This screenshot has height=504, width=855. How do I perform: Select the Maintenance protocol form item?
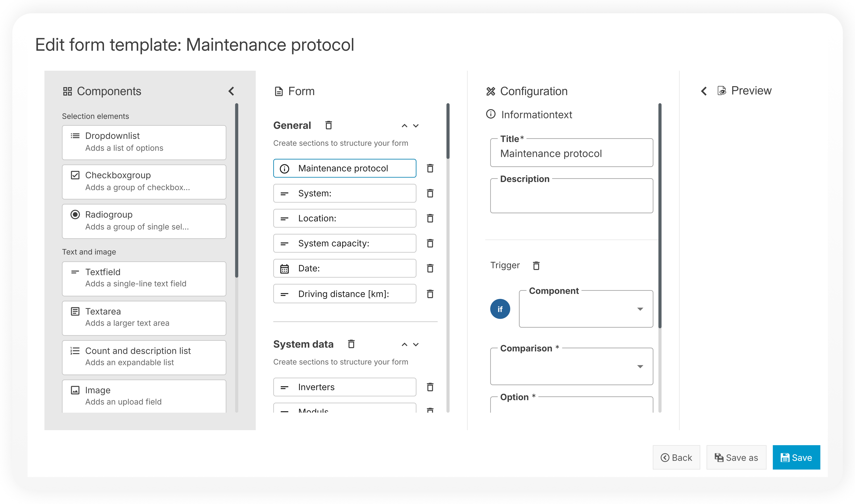pos(344,168)
